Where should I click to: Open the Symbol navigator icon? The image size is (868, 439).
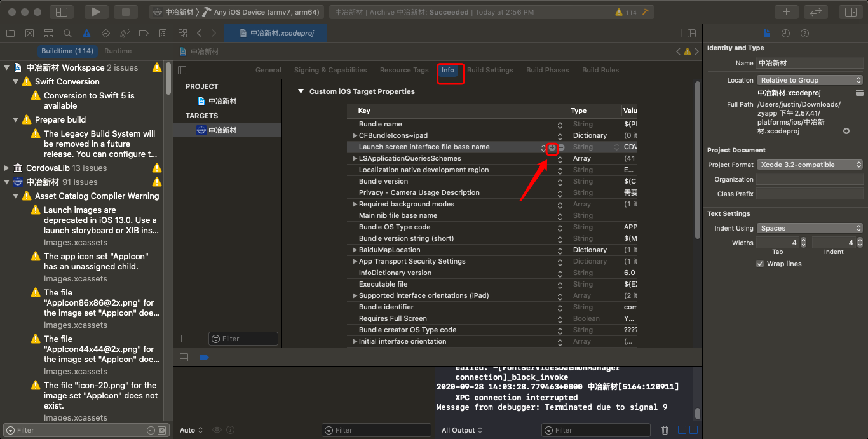tap(48, 33)
